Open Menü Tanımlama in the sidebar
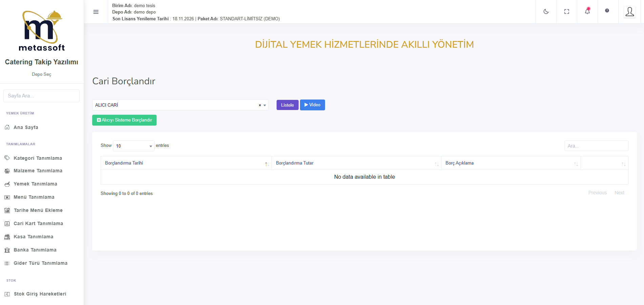The image size is (644, 305). [x=34, y=197]
